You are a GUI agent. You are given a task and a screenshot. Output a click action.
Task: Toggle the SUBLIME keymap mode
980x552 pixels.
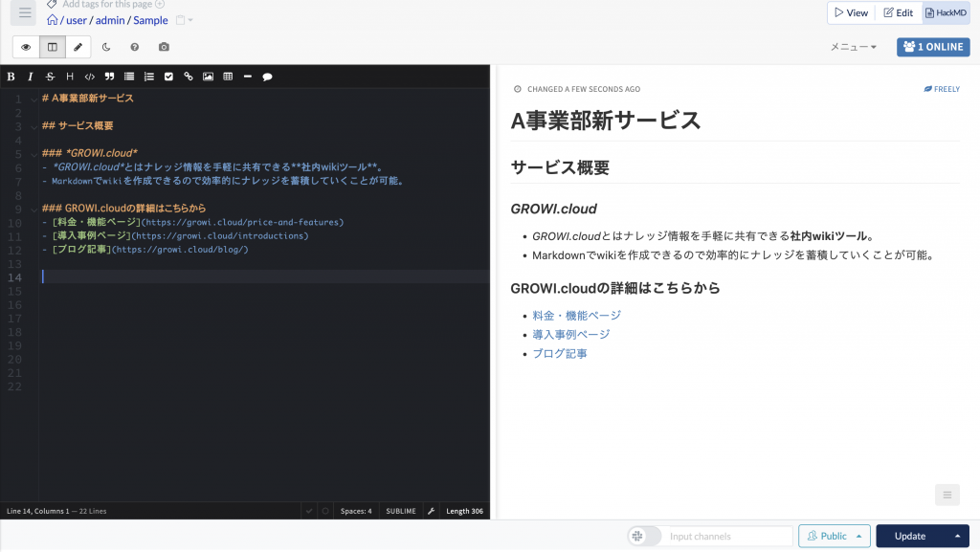click(401, 511)
